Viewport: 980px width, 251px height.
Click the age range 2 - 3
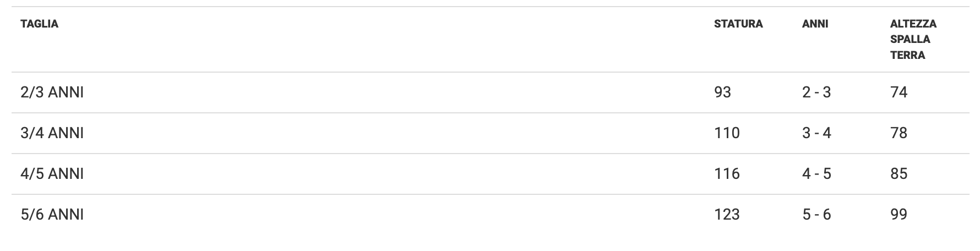pyautogui.click(x=816, y=92)
